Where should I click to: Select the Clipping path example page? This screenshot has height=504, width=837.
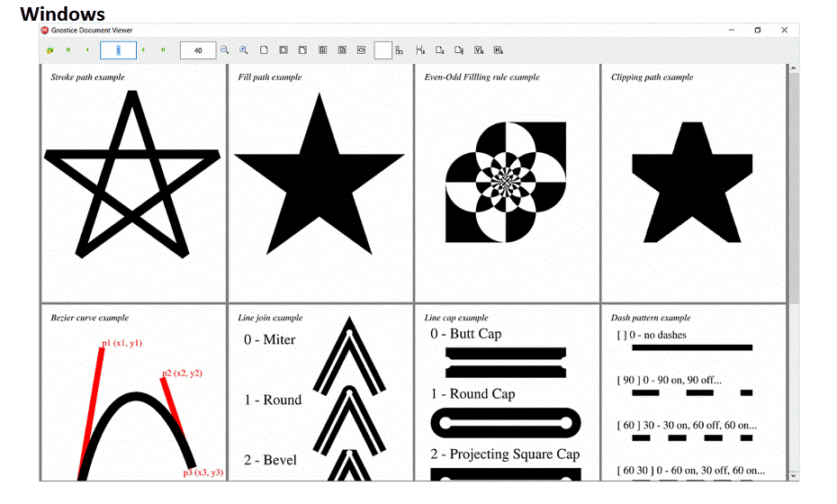coord(693,183)
